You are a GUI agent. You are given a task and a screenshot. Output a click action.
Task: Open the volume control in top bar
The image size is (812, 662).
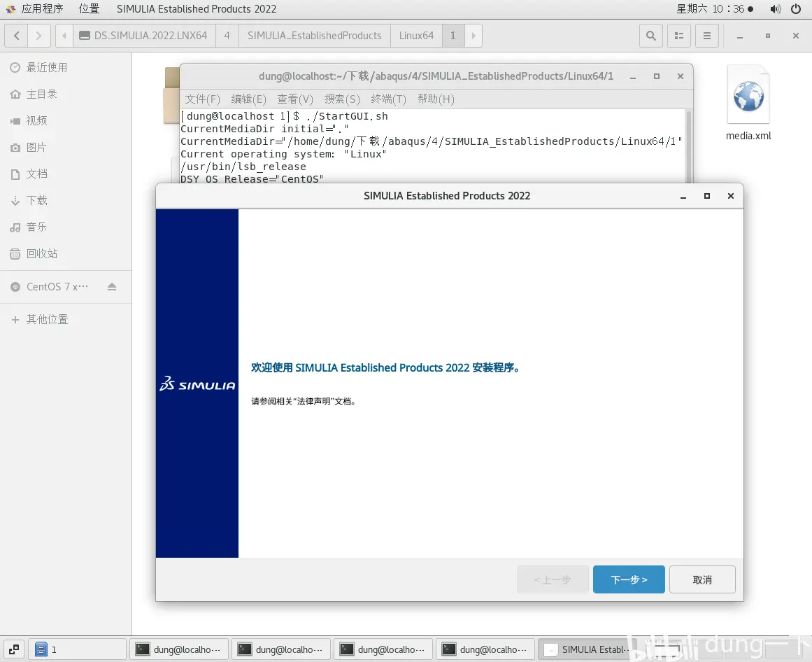[775, 9]
